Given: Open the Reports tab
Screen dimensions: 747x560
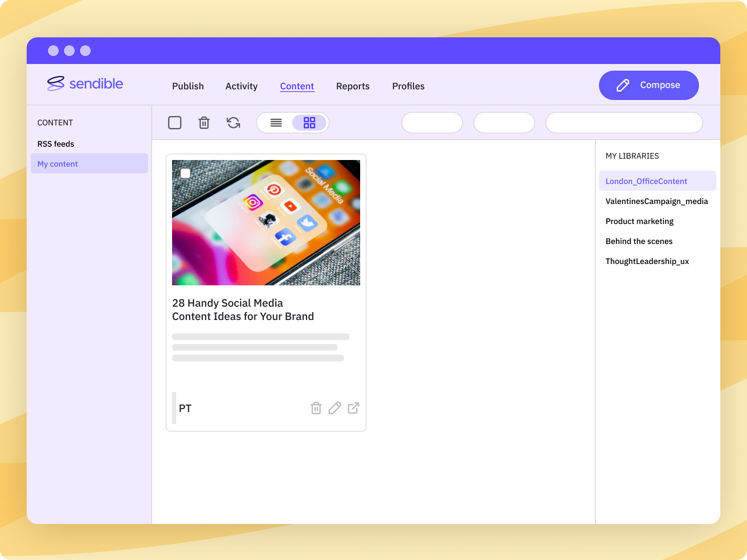Looking at the screenshot, I should tap(353, 86).
